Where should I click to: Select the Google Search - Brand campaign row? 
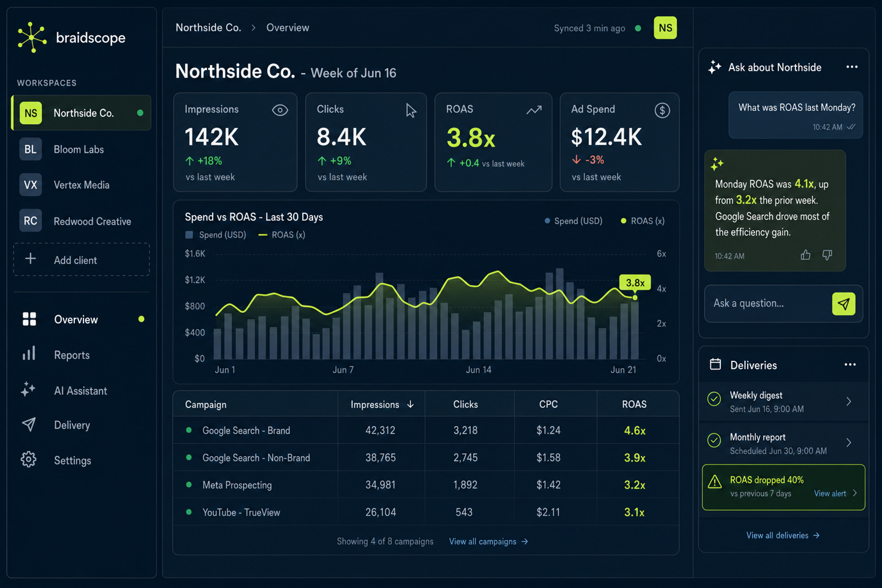[426, 430]
